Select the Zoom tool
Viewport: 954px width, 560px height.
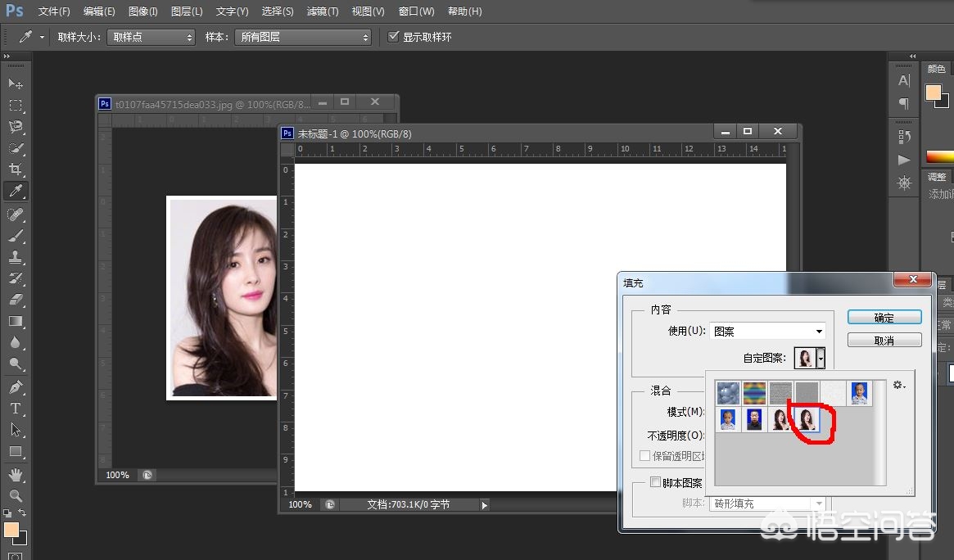[x=16, y=495]
